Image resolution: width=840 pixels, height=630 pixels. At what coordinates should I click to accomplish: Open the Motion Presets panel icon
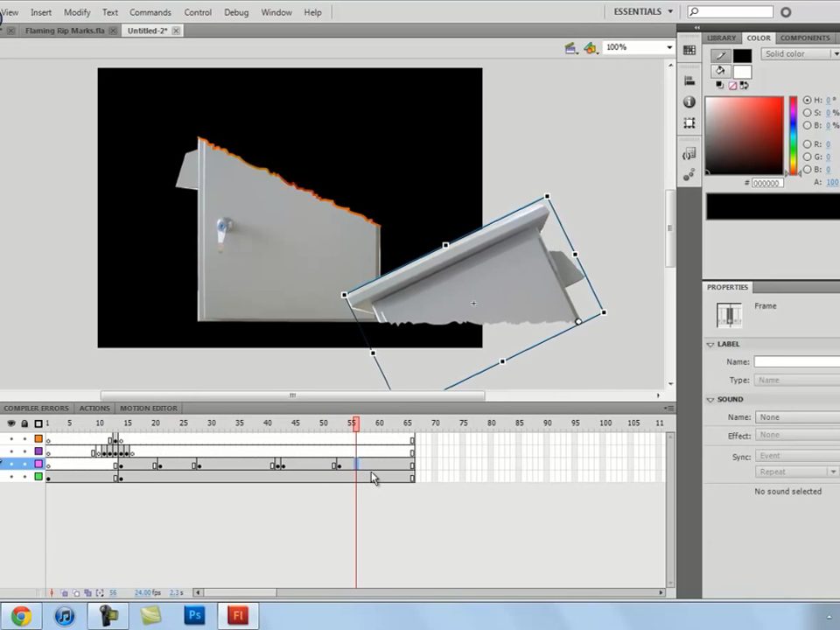click(x=689, y=175)
